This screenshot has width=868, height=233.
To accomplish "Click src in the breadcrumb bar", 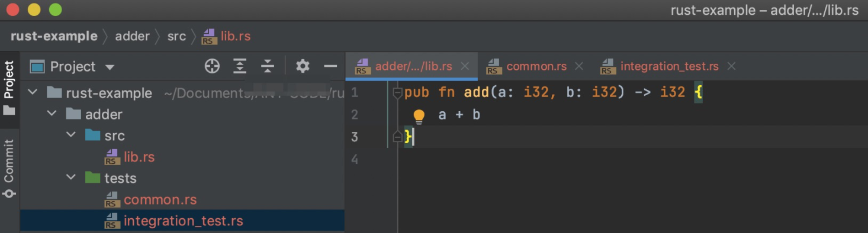I will (x=176, y=36).
